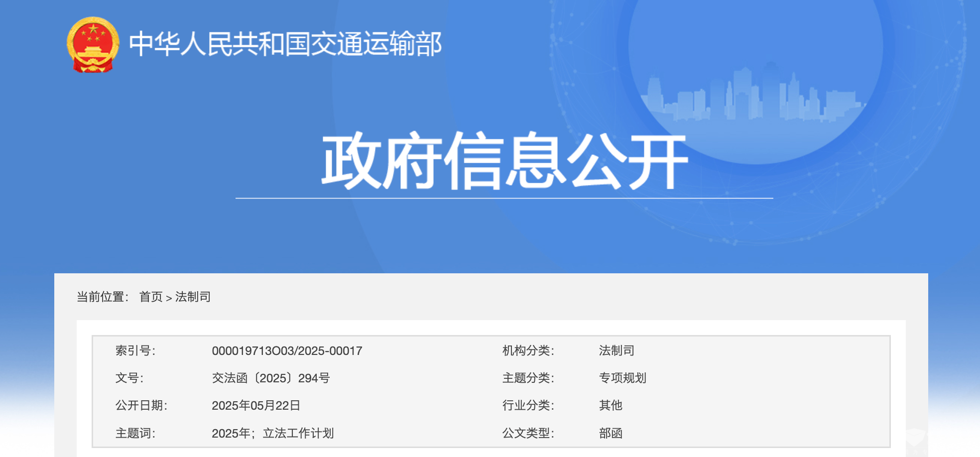Click the publish date 2025年05月22日

coord(256,406)
